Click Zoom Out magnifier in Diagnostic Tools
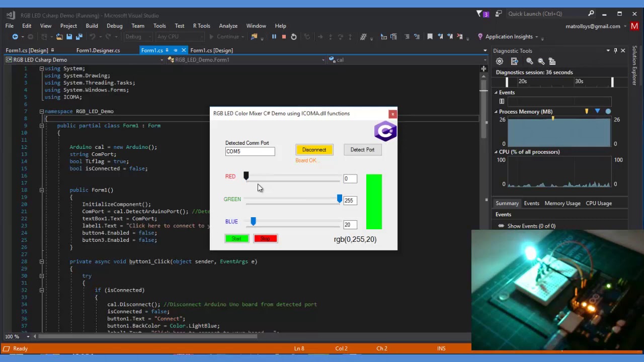 pyautogui.click(x=541, y=61)
